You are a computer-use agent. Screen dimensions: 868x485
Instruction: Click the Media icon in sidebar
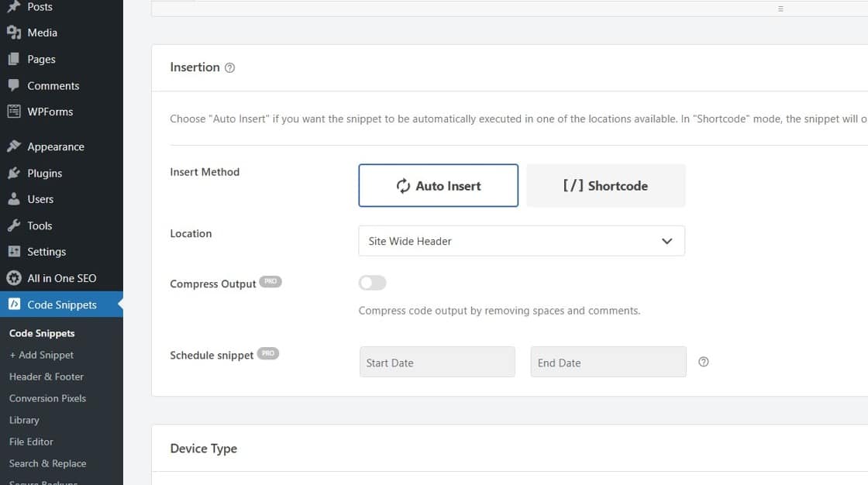click(x=14, y=33)
